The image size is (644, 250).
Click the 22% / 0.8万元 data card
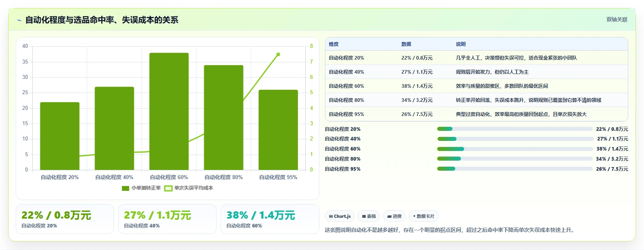[65, 219]
